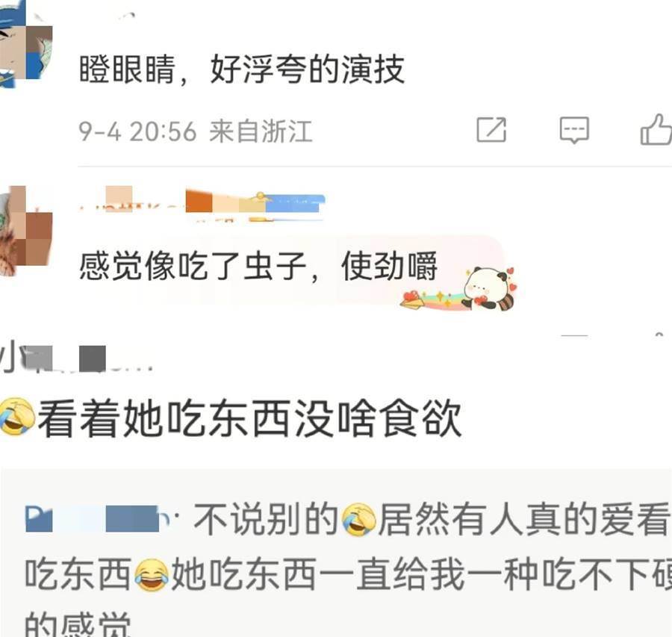
Task: Open quoted text 居然有人真的爱看
Action: click(523, 519)
